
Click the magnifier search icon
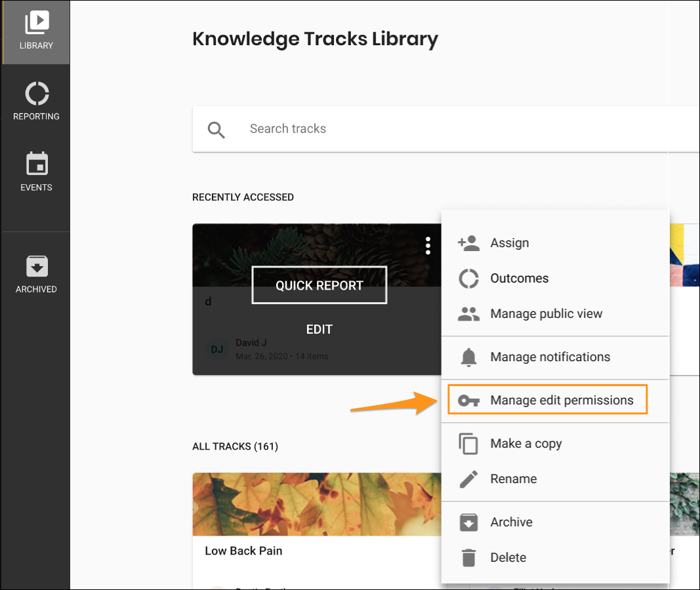coord(216,130)
